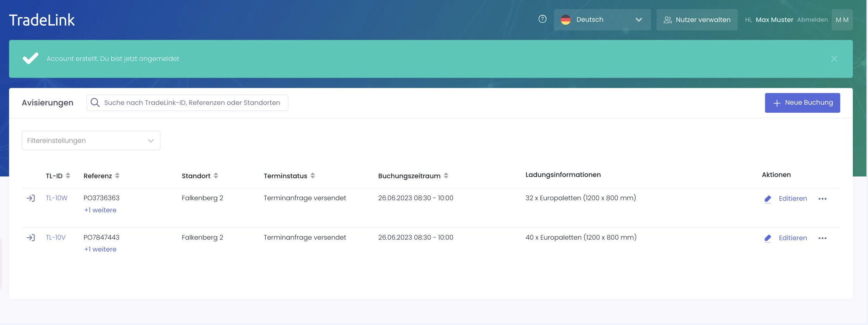Expand +1 weitere references for PO7847443

100,249
